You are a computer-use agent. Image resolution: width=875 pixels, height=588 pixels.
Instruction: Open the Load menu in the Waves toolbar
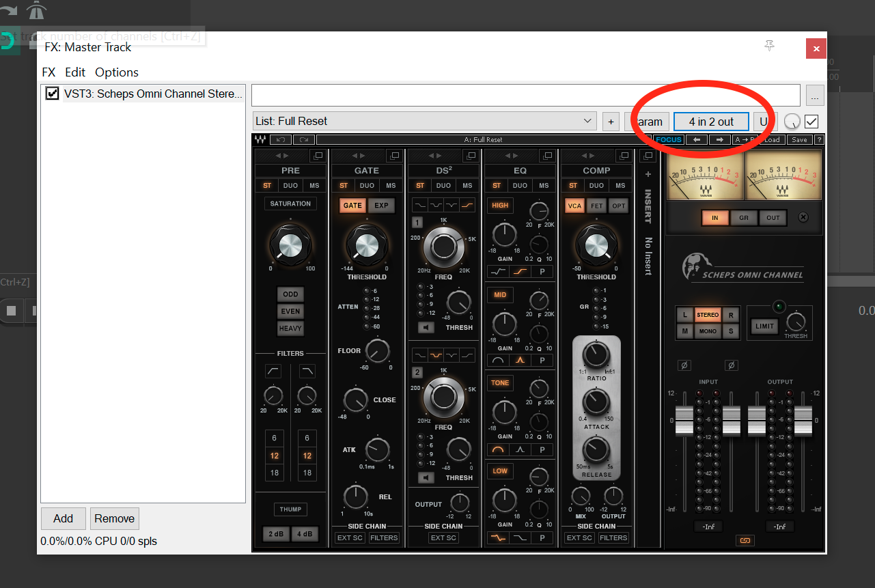tap(772, 139)
